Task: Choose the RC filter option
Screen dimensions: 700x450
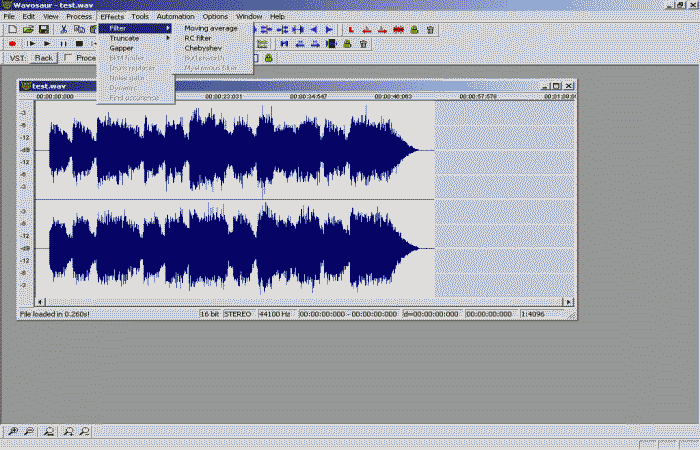Action: pyautogui.click(x=198, y=38)
